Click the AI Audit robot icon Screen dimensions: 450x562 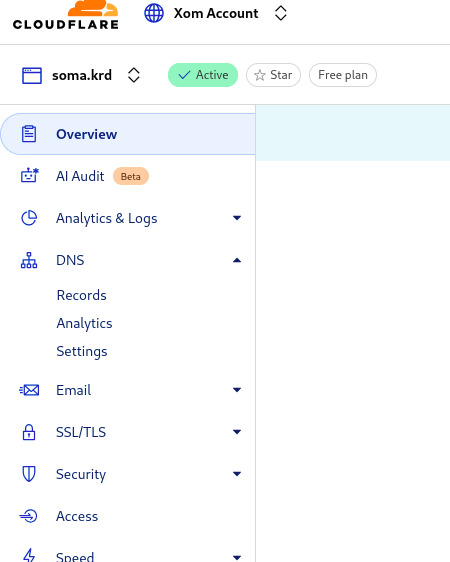pos(30,176)
